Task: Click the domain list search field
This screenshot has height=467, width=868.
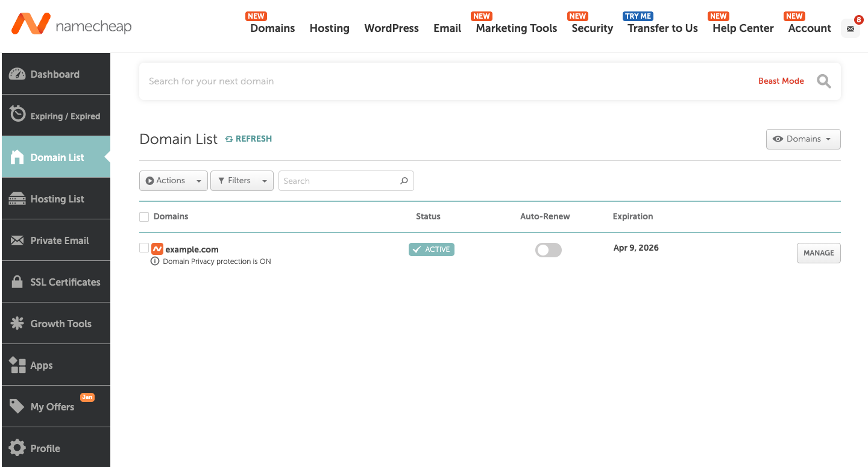Action: pyautogui.click(x=341, y=180)
